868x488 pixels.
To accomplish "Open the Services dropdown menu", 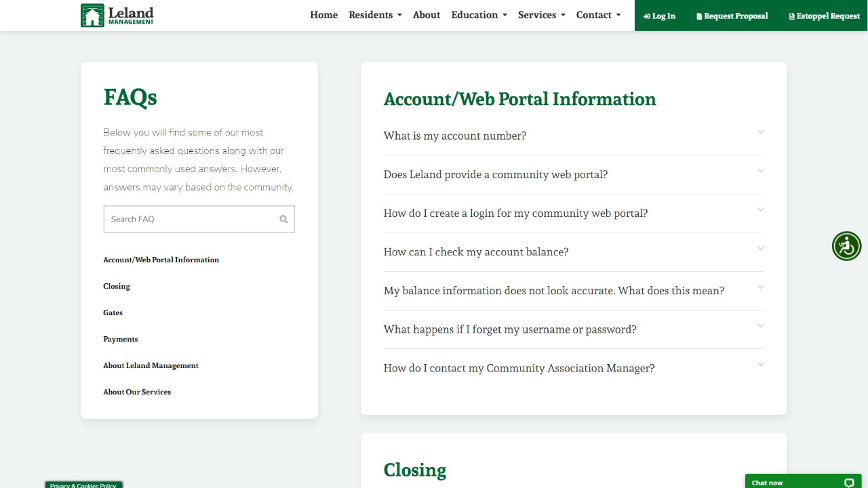I will tap(541, 15).
